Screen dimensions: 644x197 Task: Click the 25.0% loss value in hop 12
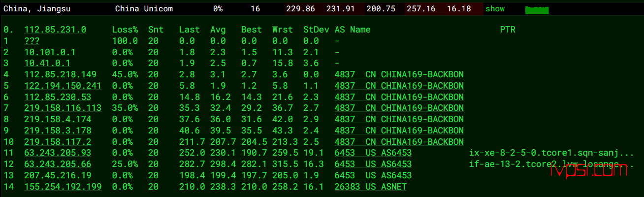125,164
